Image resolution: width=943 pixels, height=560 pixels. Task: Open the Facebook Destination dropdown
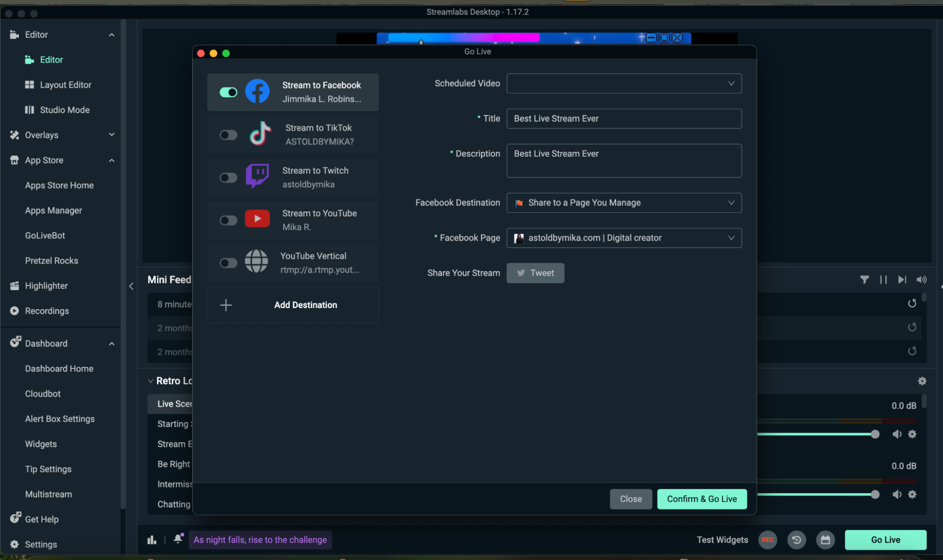624,203
